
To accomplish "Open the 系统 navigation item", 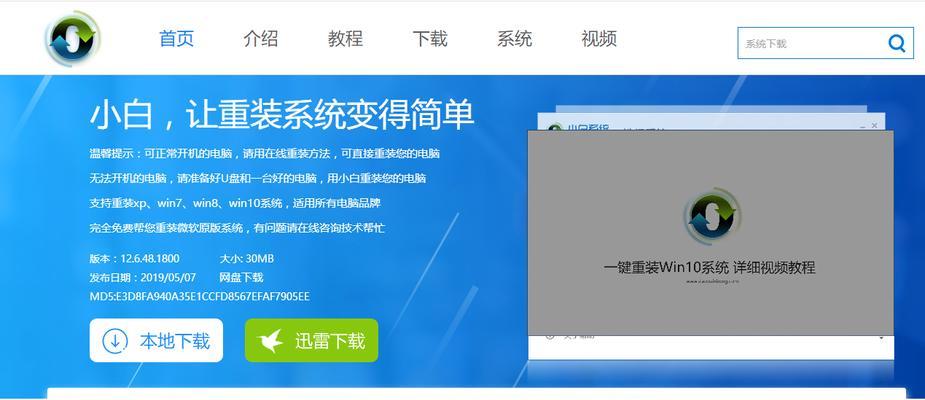I will (x=514, y=39).
